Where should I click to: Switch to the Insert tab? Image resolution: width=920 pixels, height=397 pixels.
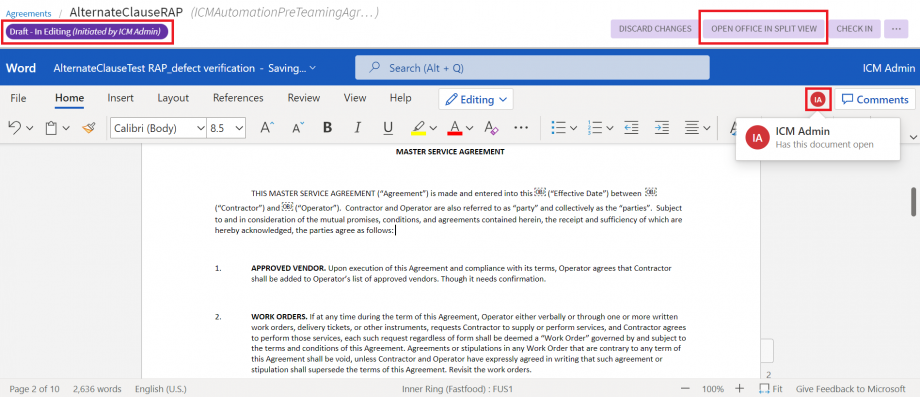click(x=120, y=98)
